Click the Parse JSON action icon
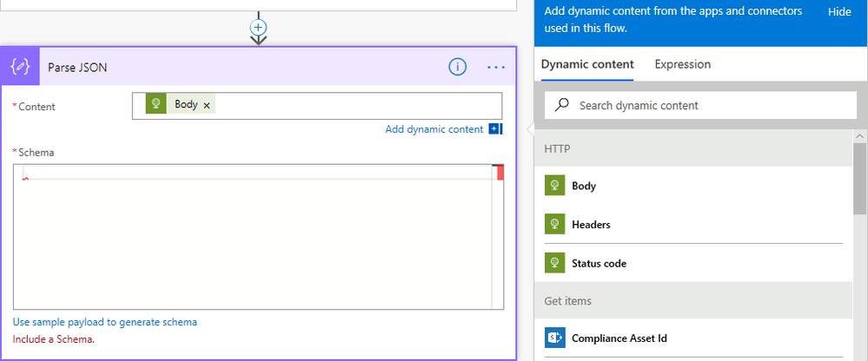 click(x=20, y=66)
